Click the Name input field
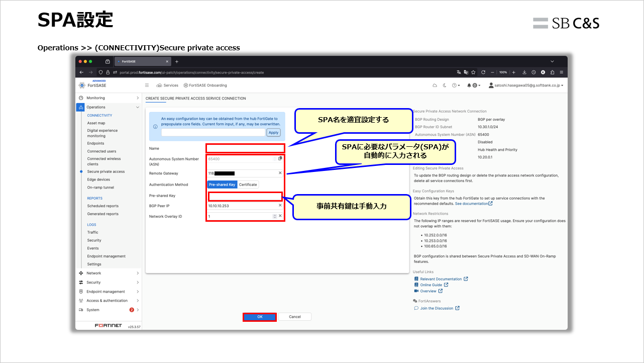 click(x=246, y=148)
